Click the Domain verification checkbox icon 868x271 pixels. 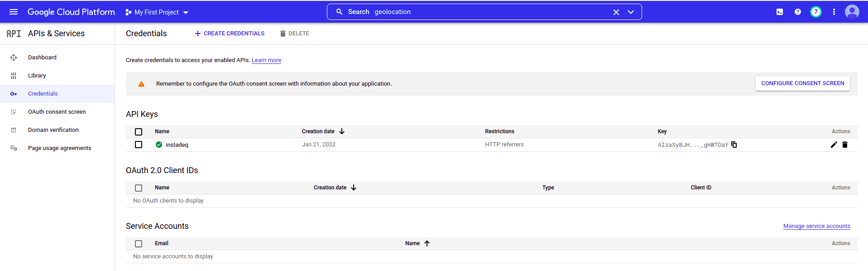(x=14, y=130)
